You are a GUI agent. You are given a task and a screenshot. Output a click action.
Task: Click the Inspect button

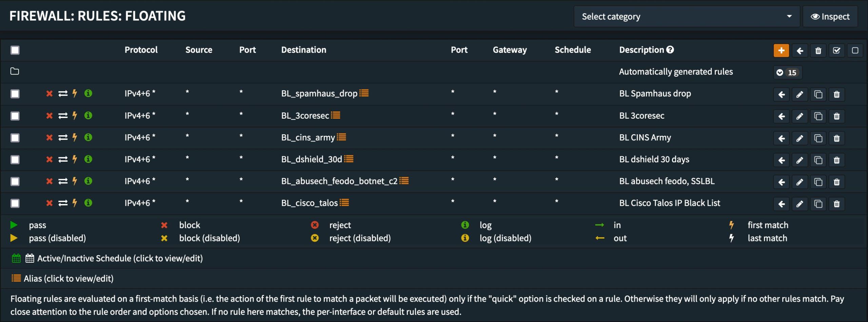[830, 16]
